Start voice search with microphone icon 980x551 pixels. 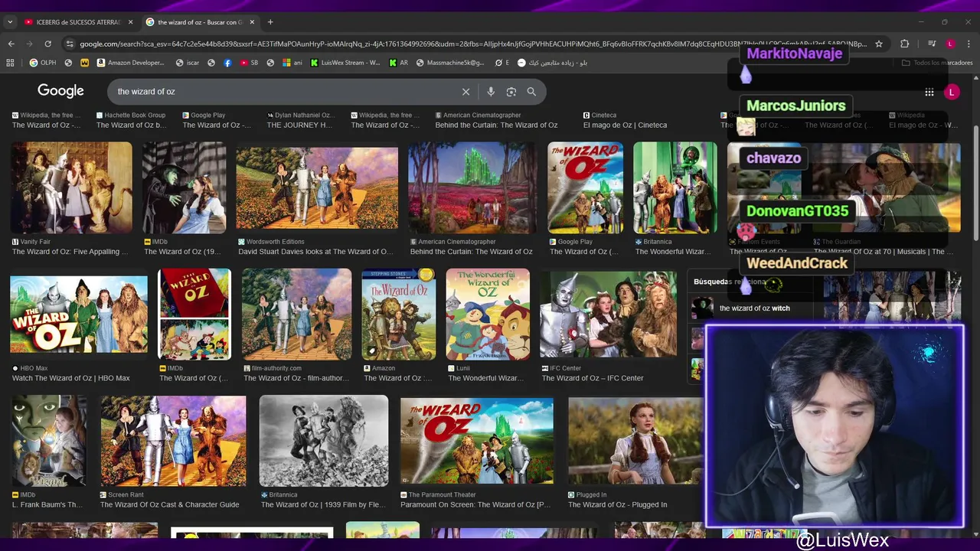(491, 92)
